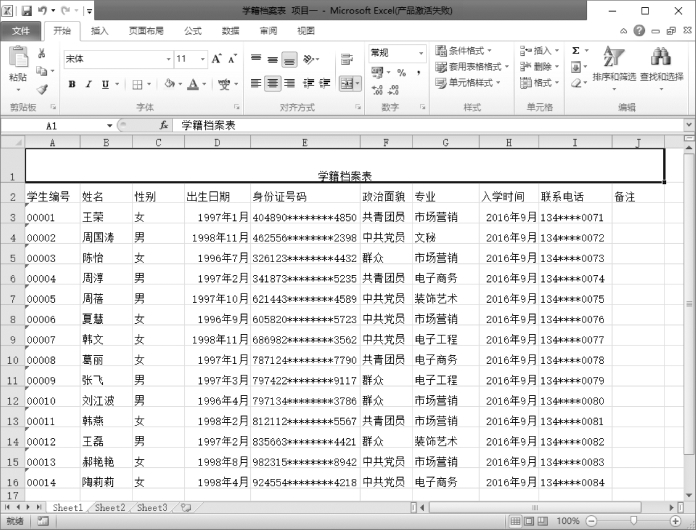The height and width of the screenshot is (530, 696).
Task: Click the Cut scissors icon
Action: 42,53
